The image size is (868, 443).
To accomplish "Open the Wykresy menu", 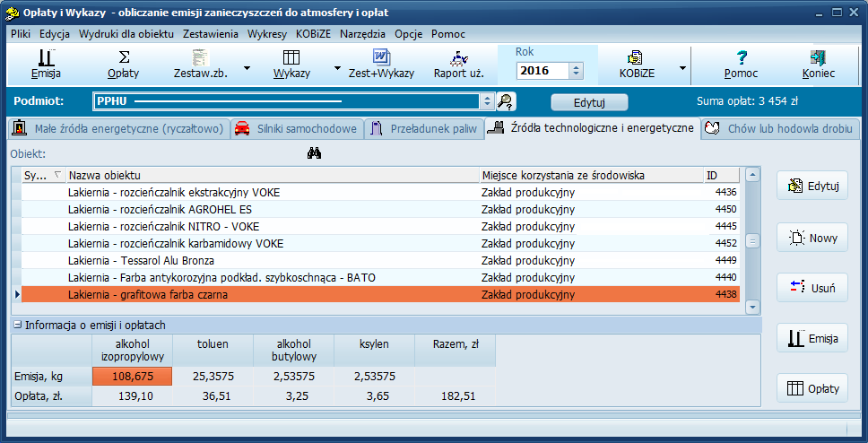I will [267, 34].
